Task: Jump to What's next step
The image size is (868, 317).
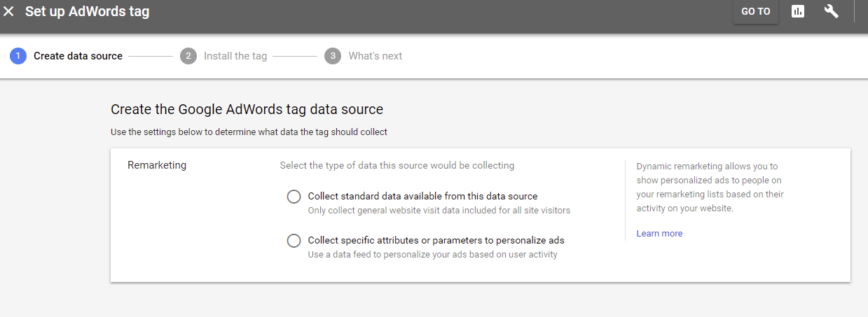Action: (376, 56)
